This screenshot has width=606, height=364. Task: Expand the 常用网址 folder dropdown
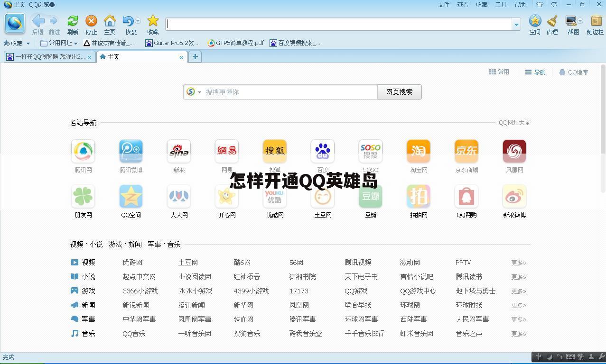pyautogui.click(x=75, y=43)
